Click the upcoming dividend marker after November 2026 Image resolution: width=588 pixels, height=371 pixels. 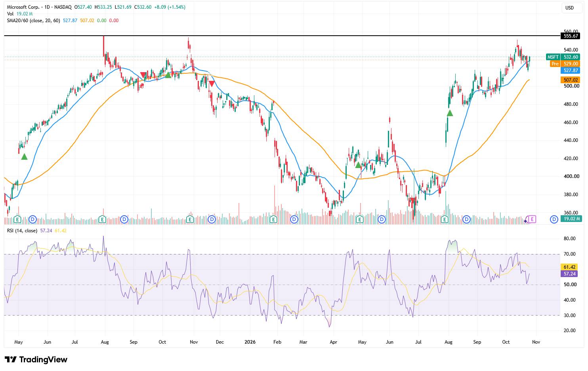[554, 219]
